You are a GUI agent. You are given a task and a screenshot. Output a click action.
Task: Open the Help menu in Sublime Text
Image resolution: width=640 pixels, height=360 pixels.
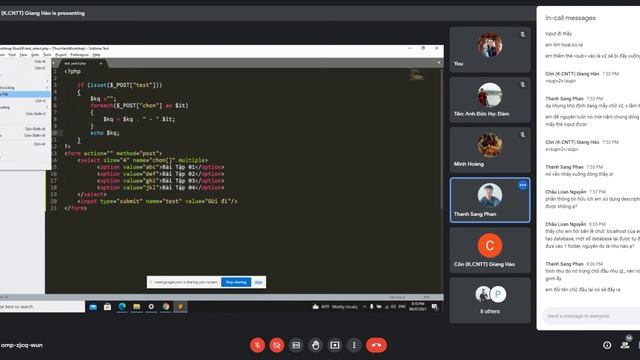pos(96,55)
